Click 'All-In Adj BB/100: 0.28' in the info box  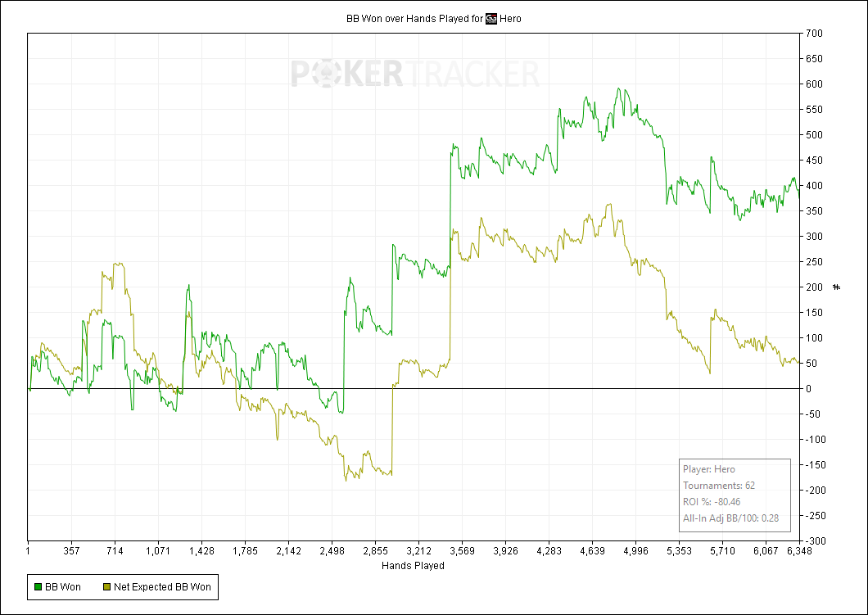(x=730, y=518)
